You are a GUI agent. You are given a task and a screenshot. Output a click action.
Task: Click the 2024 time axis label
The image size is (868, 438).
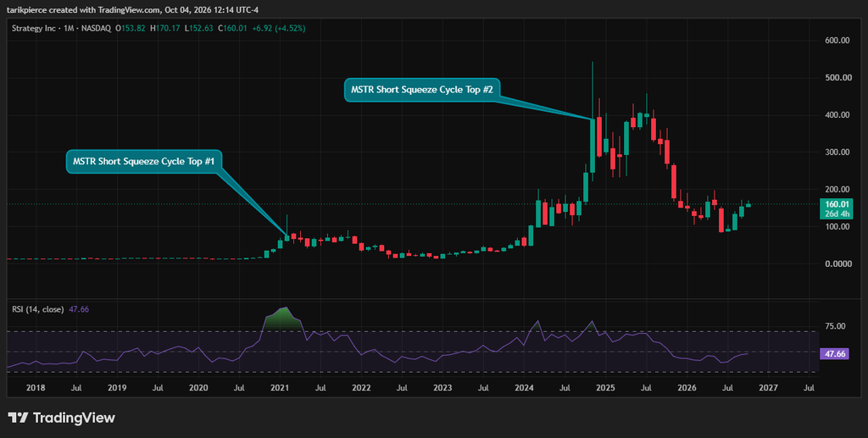(x=524, y=388)
